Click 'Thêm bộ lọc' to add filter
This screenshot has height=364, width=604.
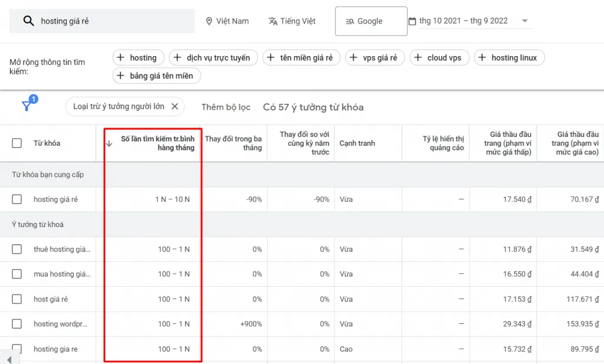pos(226,107)
